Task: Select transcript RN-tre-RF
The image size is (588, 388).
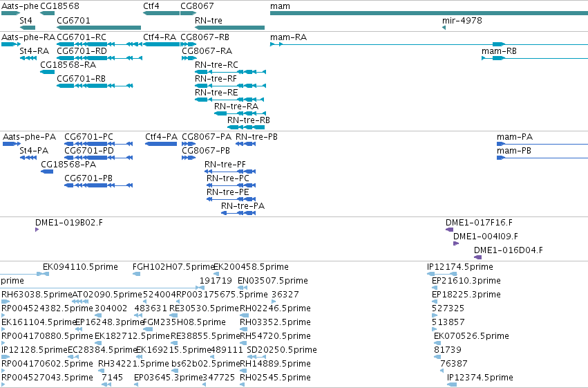Action: [230, 86]
